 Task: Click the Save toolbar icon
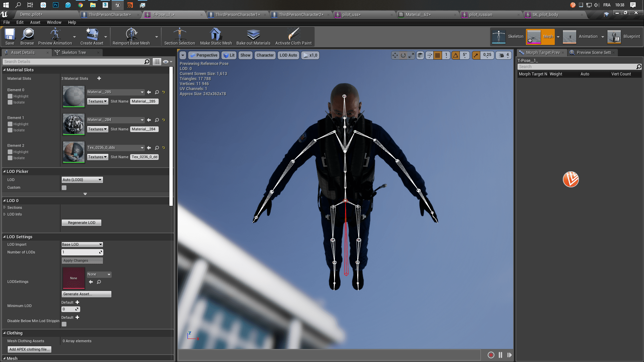(x=10, y=37)
